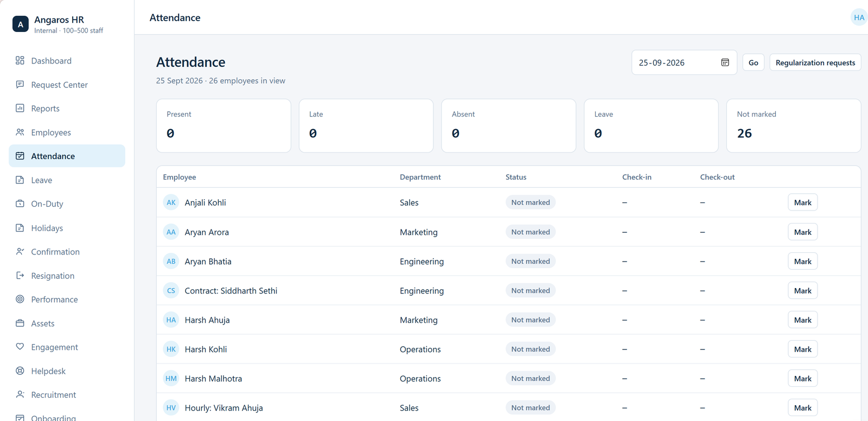Click the Angaros HR logo badge
Screen dimensions: 868x421
point(21,24)
